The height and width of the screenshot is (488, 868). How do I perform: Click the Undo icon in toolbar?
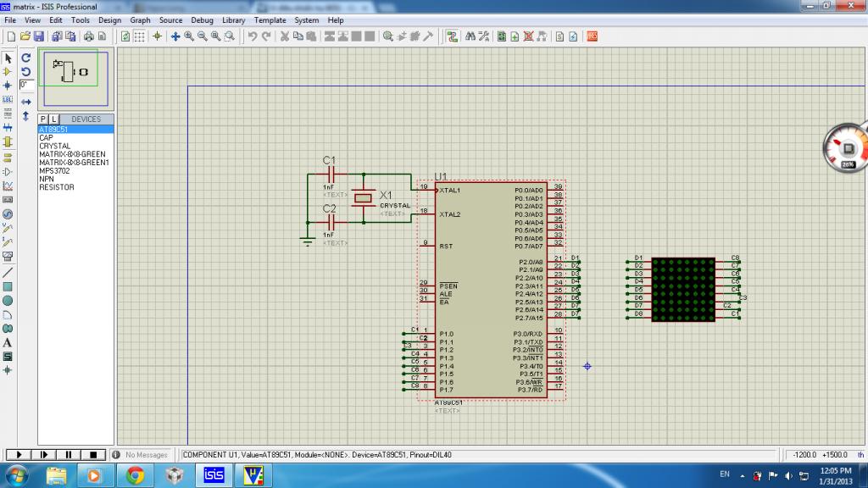pyautogui.click(x=253, y=36)
